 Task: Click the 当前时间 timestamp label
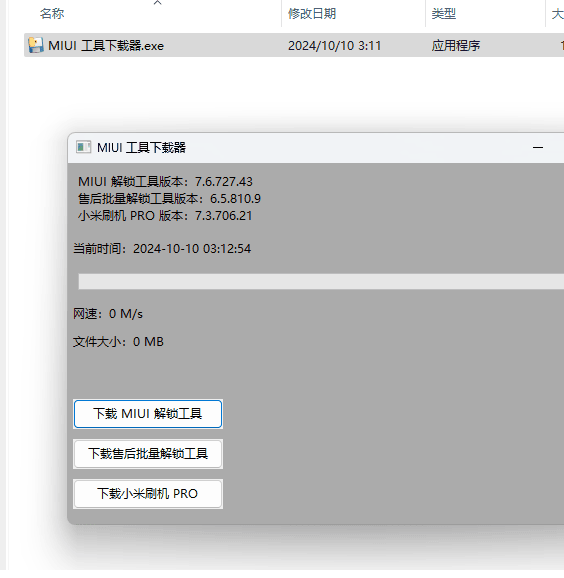[x=162, y=248]
